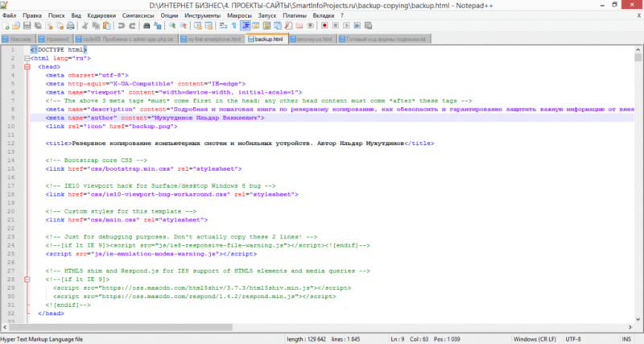This screenshot has width=644, height=344.
Task: Click the horizontal scrollbar thumb
Action: click(121, 328)
